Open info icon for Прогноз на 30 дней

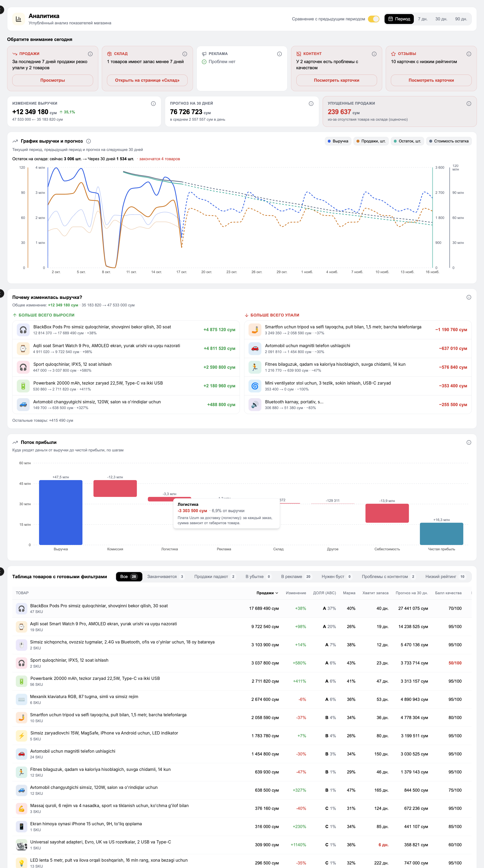click(x=311, y=103)
